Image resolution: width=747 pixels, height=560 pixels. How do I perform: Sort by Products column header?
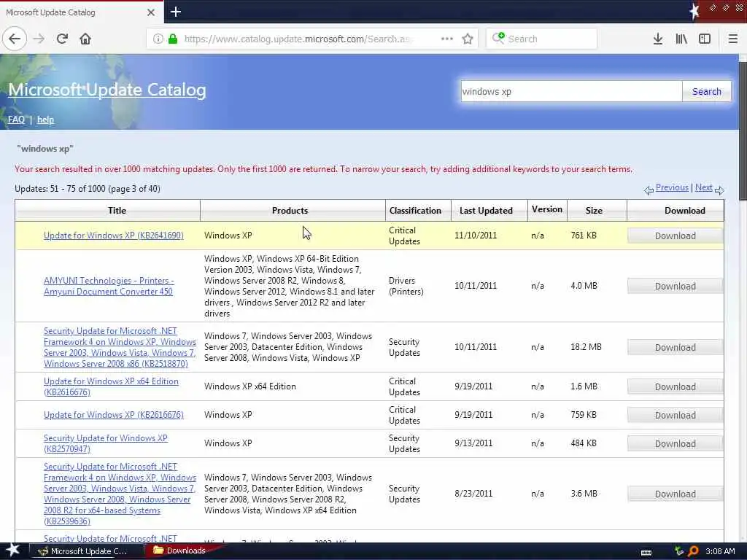pyautogui.click(x=290, y=211)
